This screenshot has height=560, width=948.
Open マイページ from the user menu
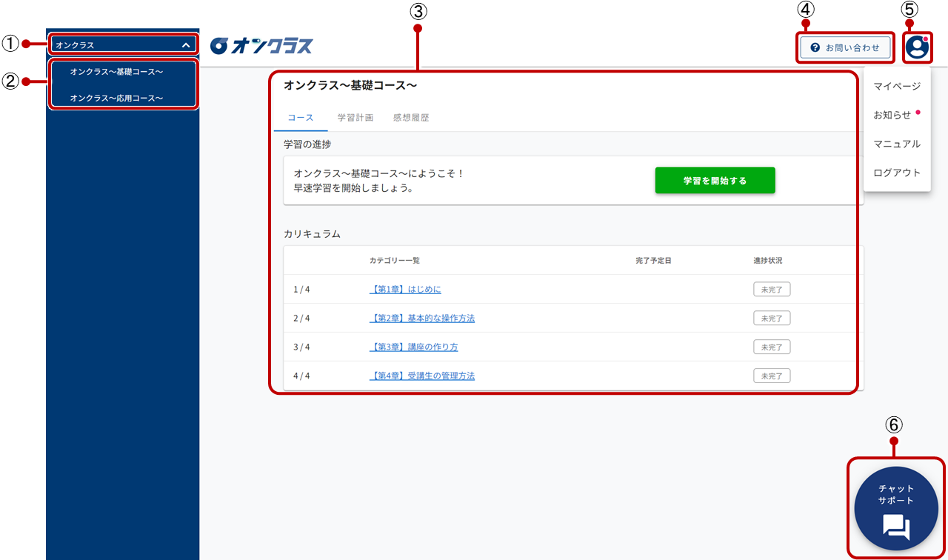(x=897, y=86)
